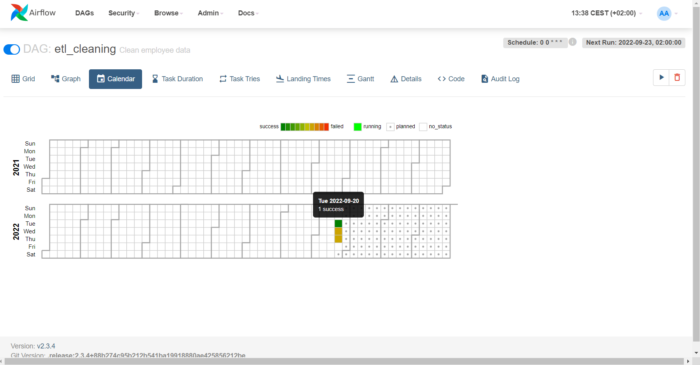700x365 pixels.
Task: Open the Task Tries tab
Action: coord(240,79)
